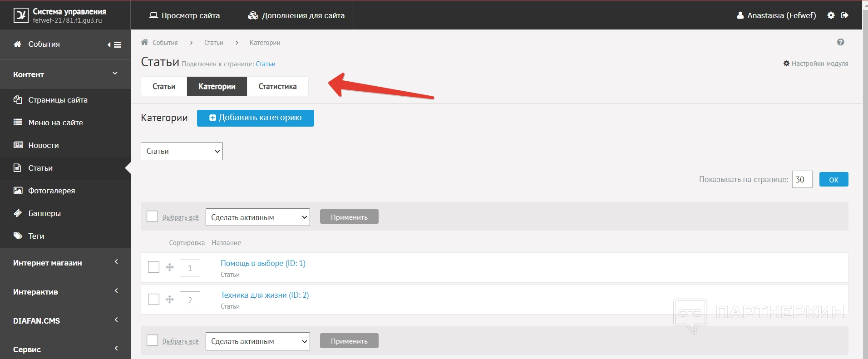
Task: Open the Техника для жизни (ID: 2) link
Action: 265,295
